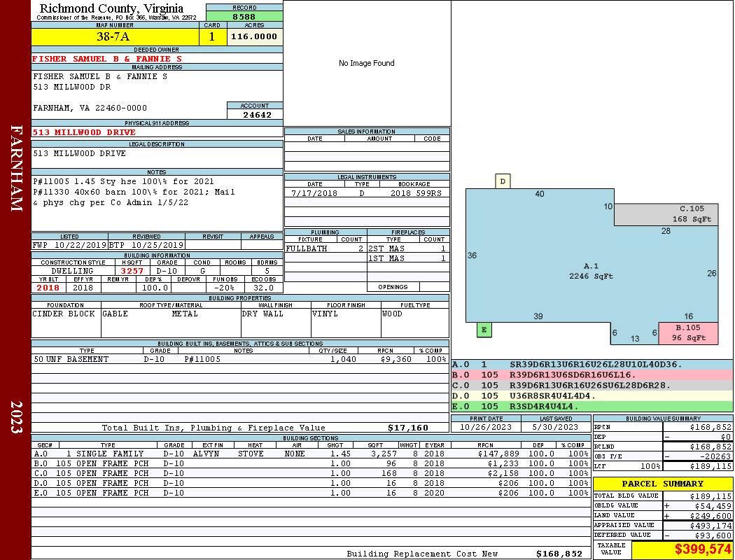Click floor finish VINYL

pyautogui.click(x=325, y=314)
